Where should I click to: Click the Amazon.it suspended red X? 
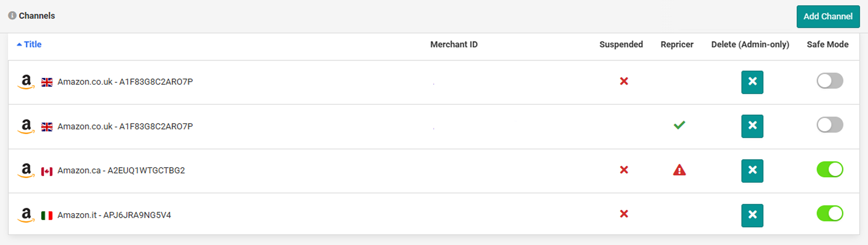click(x=624, y=214)
